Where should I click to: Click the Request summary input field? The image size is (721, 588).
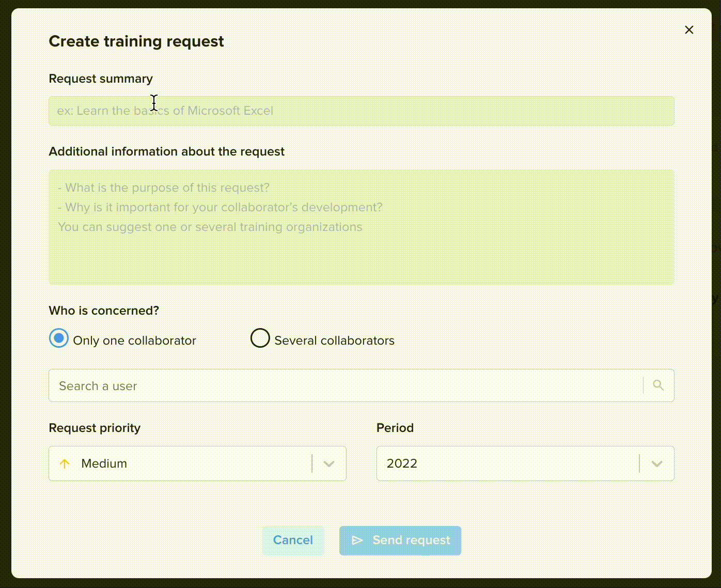point(362,111)
